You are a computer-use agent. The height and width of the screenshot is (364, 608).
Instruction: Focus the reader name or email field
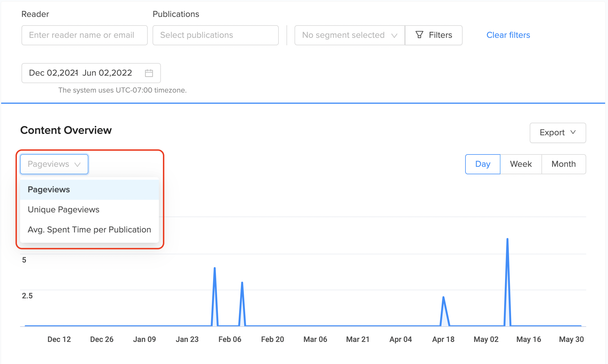84,35
